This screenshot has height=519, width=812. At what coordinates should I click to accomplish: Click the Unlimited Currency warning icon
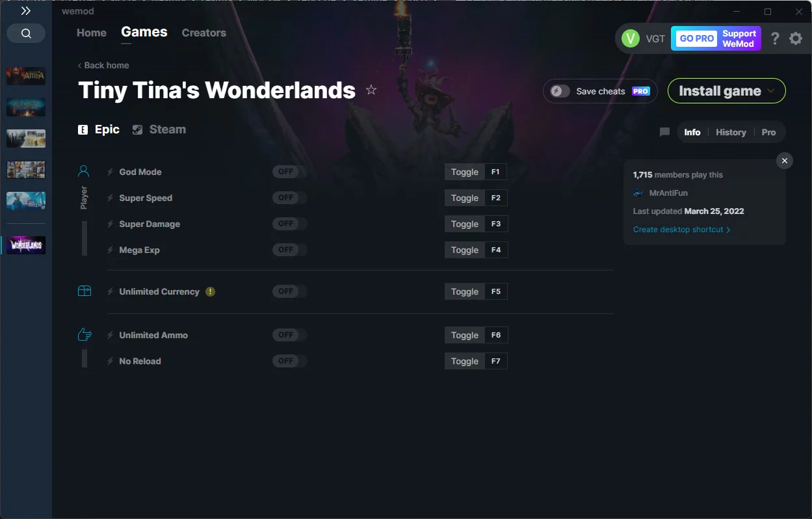(x=210, y=291)
